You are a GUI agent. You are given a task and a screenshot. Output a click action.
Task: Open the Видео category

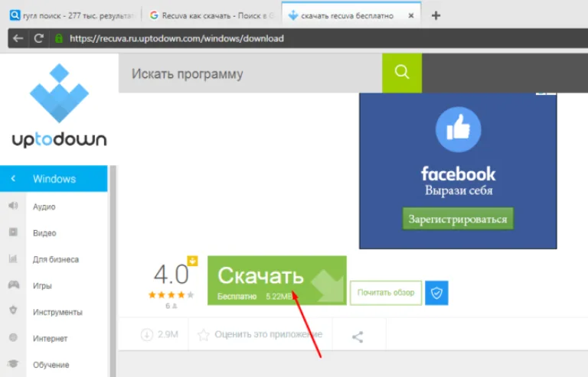[x=44, y=233]
